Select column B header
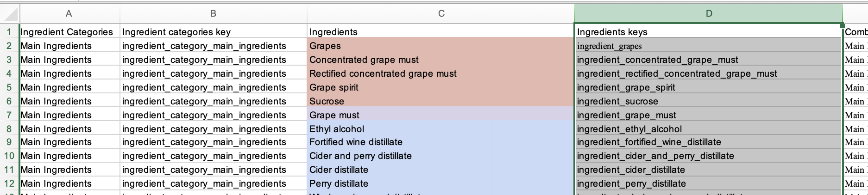This screenshot has height=195, width=868. 213,13
